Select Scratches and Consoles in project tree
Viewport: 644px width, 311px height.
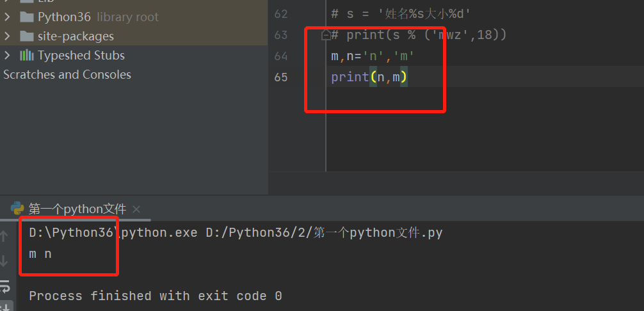67,75
